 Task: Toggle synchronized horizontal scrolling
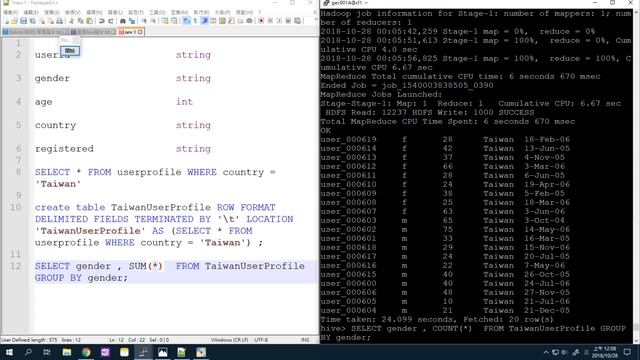[x=174, y=21]
